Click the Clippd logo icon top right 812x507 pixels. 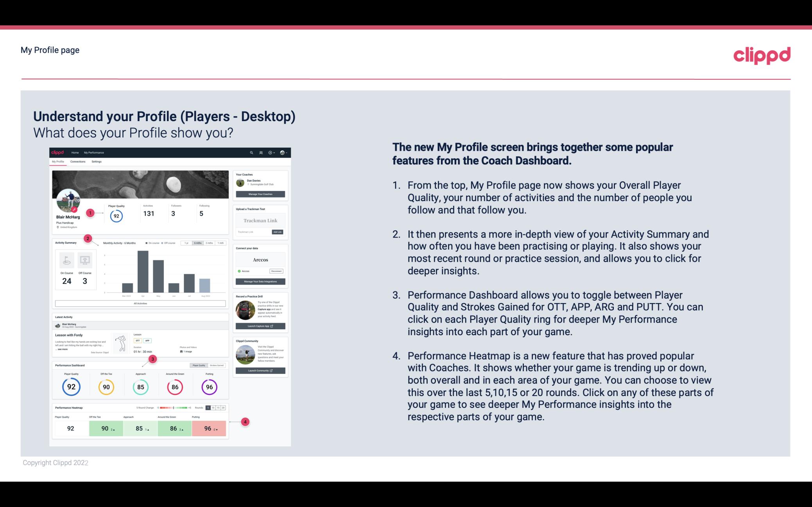point(760,55)
